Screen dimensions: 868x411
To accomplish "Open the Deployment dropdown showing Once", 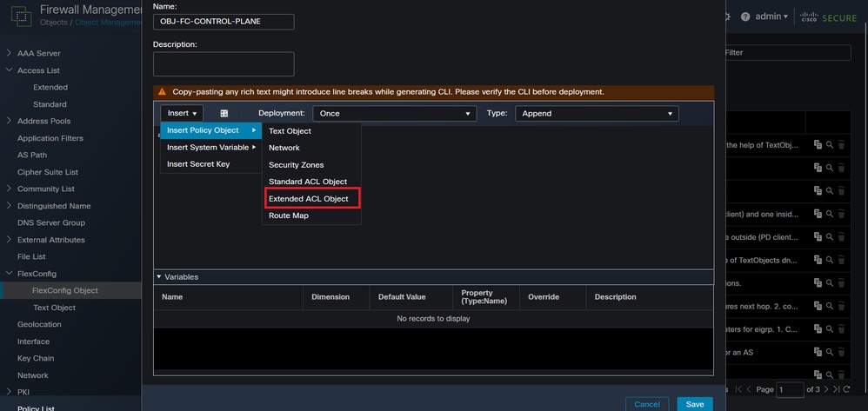I will click(395, 114).
